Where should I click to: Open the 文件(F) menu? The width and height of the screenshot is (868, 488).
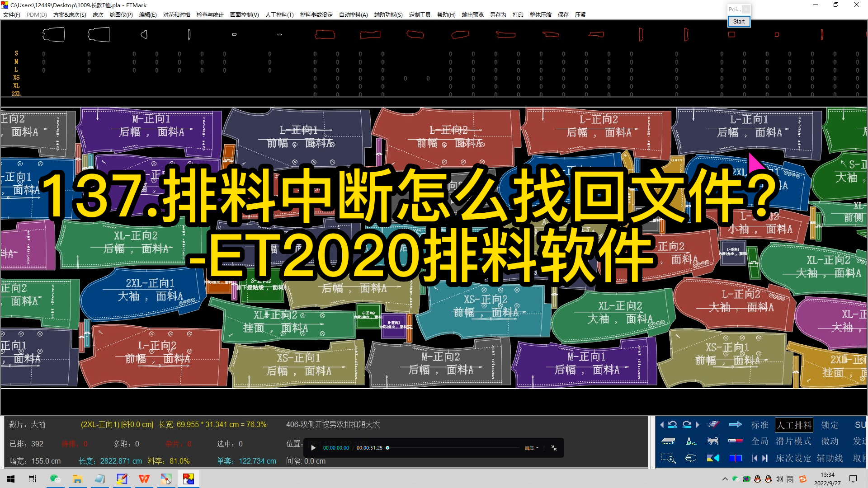pyautogui.click(x=12, y=14)
